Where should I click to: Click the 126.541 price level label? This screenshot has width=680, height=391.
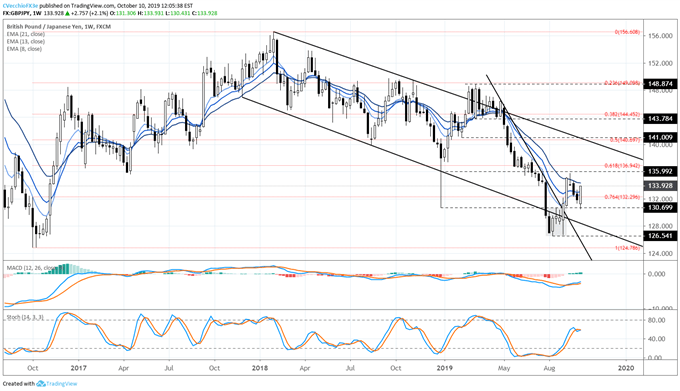pyautogui.click(x=660, y=236)
